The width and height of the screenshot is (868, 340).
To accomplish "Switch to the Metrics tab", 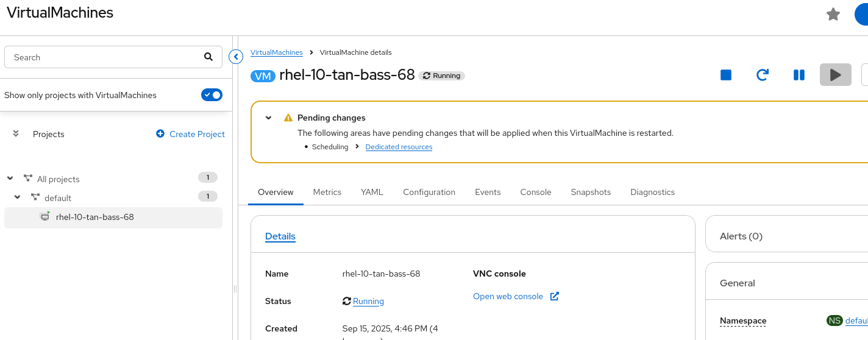I will (x=327, y=192).
